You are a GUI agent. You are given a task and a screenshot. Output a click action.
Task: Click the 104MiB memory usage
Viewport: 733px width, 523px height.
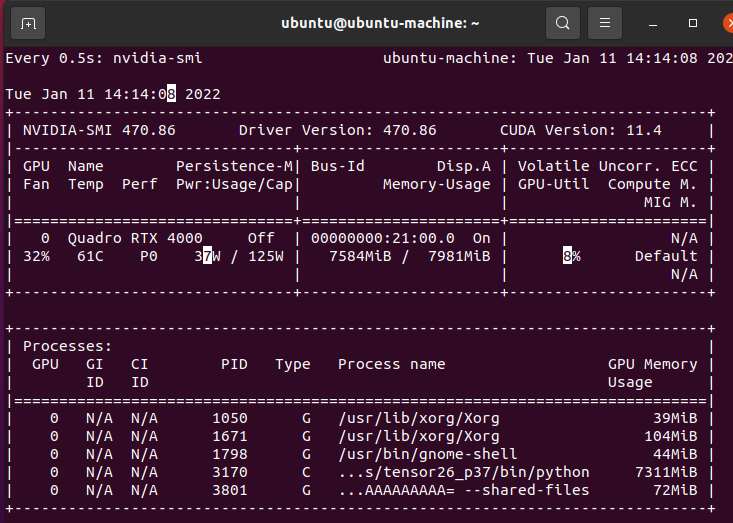coord(670,437)
